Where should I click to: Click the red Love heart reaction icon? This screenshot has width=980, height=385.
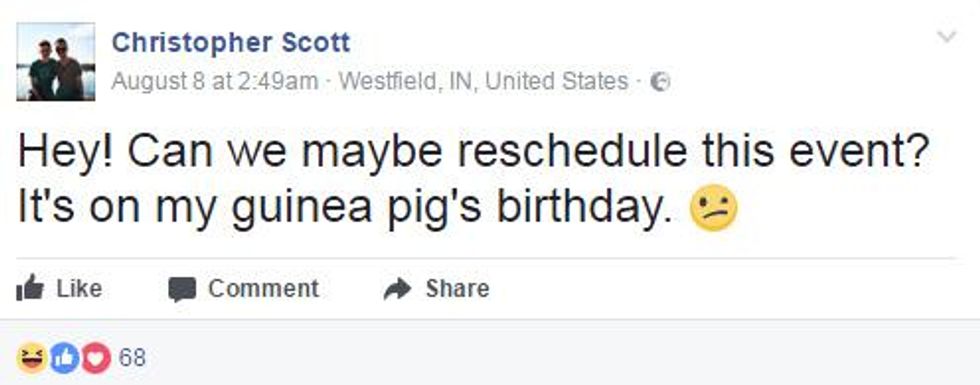pos(96,358)
